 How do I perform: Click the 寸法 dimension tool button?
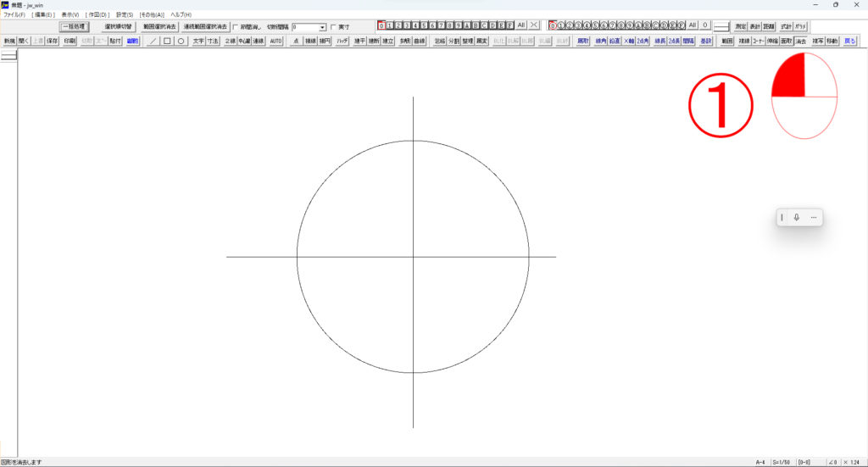(x=213, y=41)
